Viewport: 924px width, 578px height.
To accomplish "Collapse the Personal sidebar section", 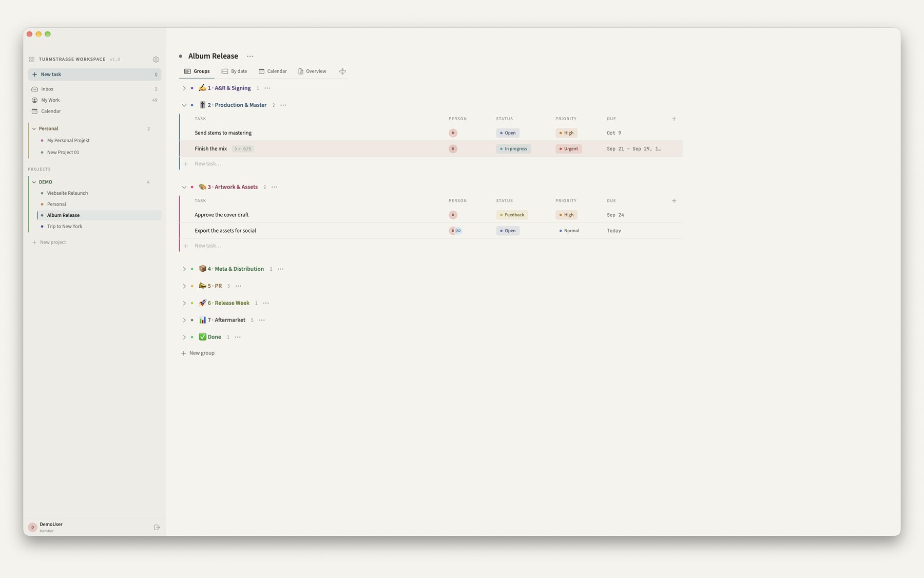I will (34, 128).
